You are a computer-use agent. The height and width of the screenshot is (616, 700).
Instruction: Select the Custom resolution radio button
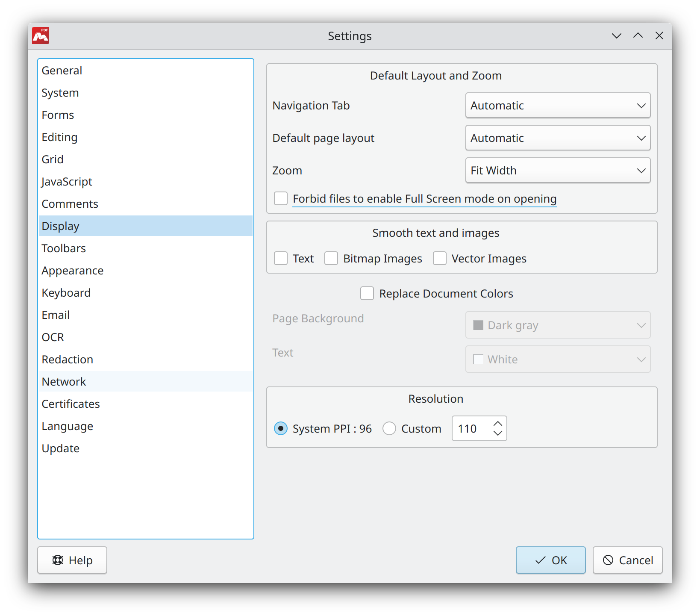[x=389, y=428]
